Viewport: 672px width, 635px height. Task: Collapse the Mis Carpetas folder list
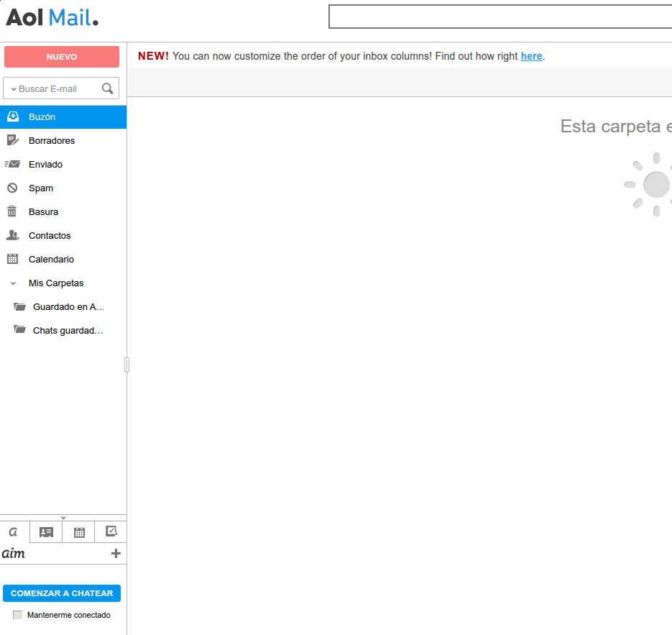click(x=13, y=283)
